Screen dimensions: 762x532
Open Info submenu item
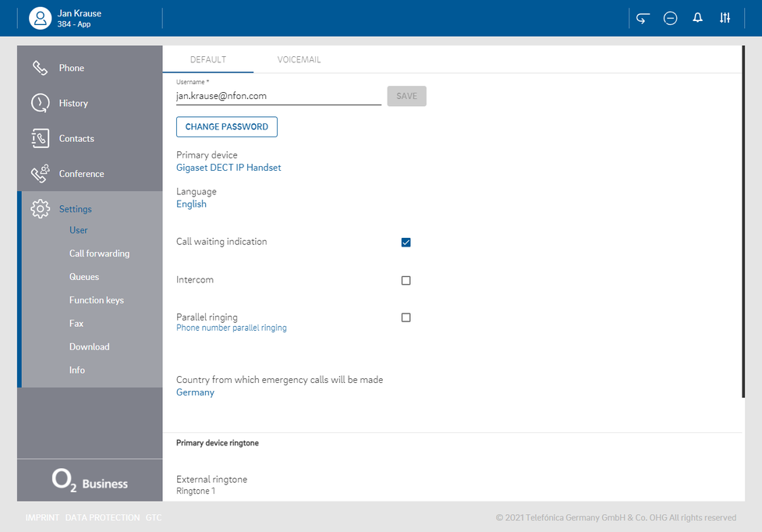coord(76,371)
